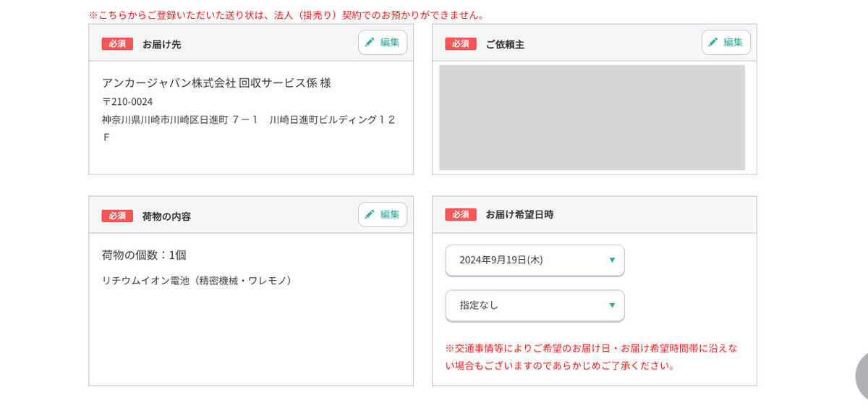Click the 必須 badge beside 荷物の内容

click(x=117, y=216)
